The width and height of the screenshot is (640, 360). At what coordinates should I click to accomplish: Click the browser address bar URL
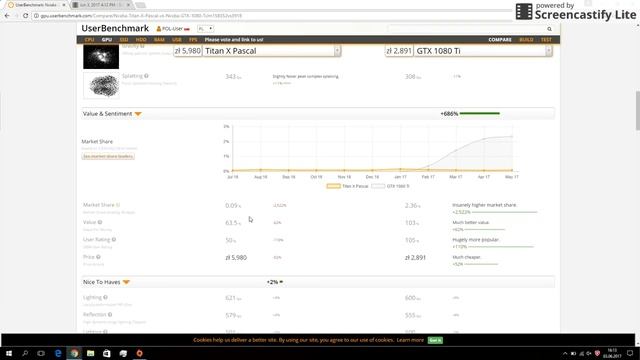pyautogui.click(x=141, y=16)
